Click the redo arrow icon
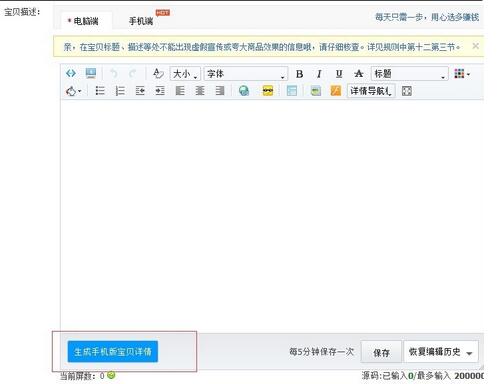This screenshot has width=499, height=384. [133, 73]
